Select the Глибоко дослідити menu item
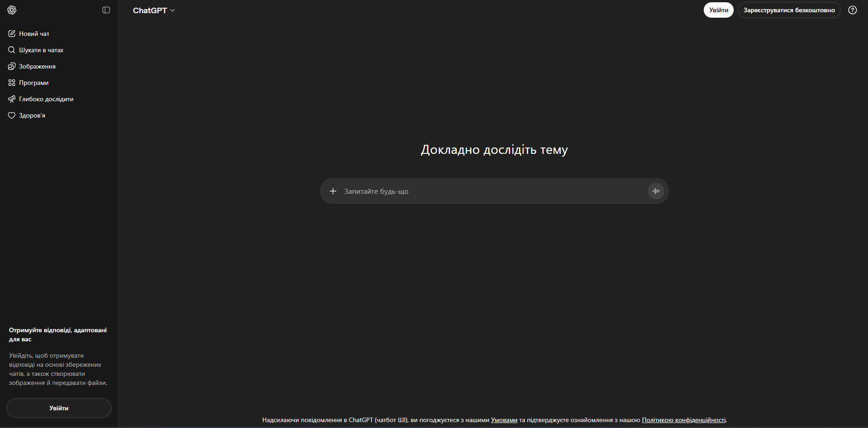The image size is (868, 428). 46,99
